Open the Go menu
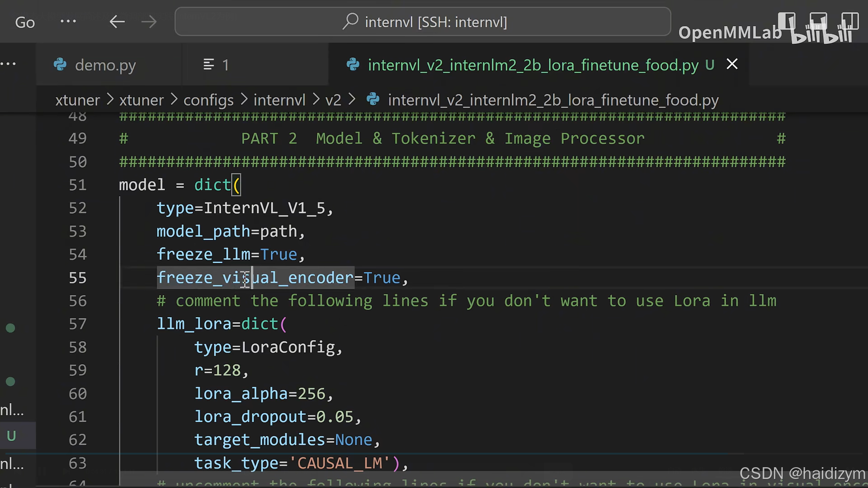Viewport: 868px width, 488px height. coord(24,22)
